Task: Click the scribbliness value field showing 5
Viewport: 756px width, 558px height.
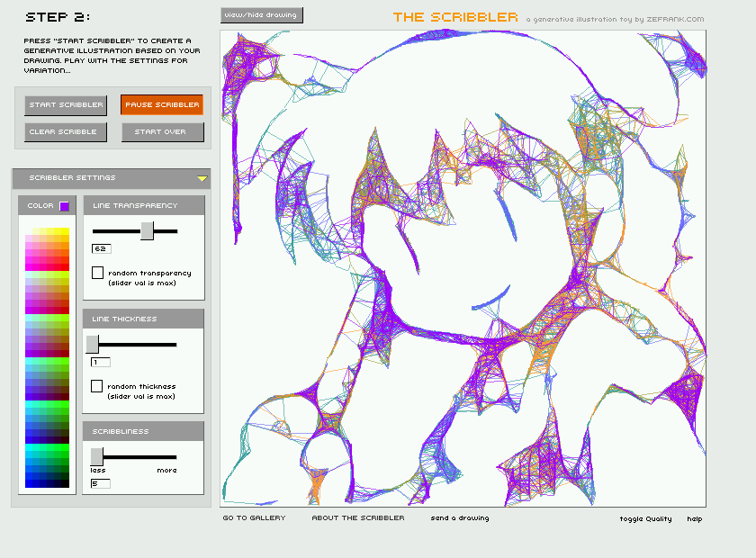Action: pyautogui.click(x=100, y=483)
